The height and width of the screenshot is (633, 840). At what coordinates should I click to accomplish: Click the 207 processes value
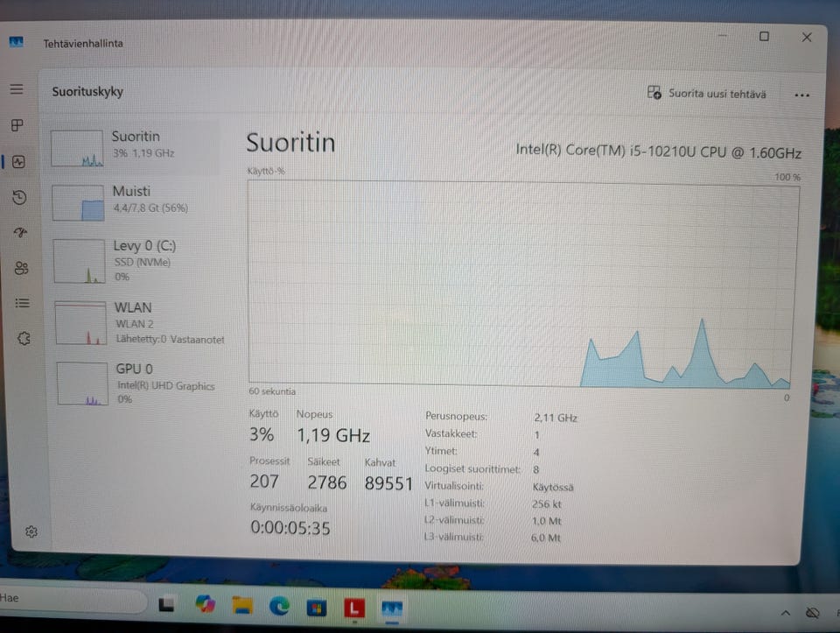tap(264, 482)
